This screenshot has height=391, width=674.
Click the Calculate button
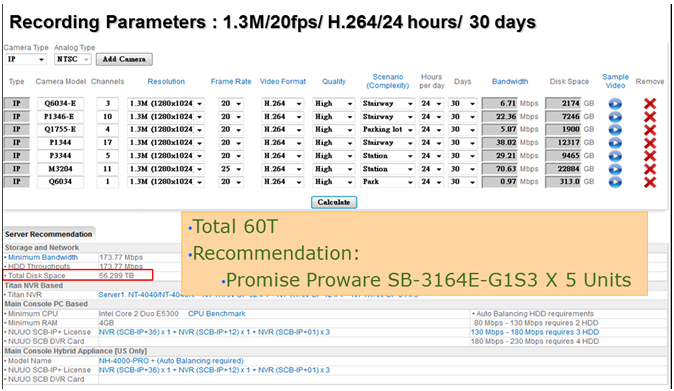334,202
